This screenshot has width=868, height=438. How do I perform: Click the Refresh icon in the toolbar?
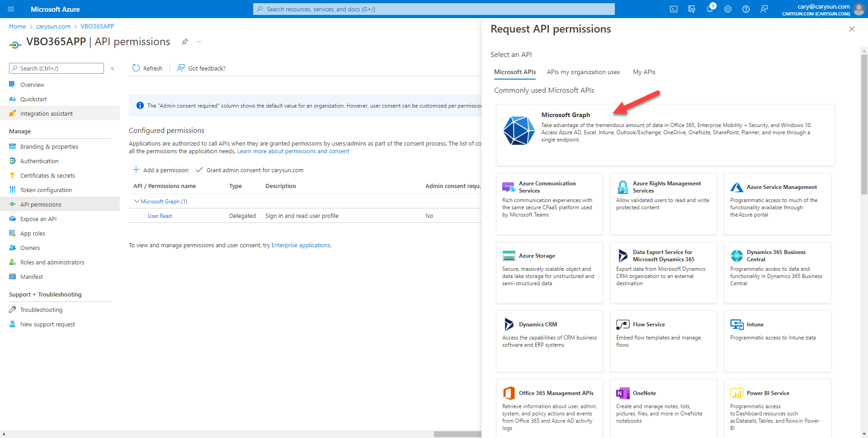(x=136, y=68)
